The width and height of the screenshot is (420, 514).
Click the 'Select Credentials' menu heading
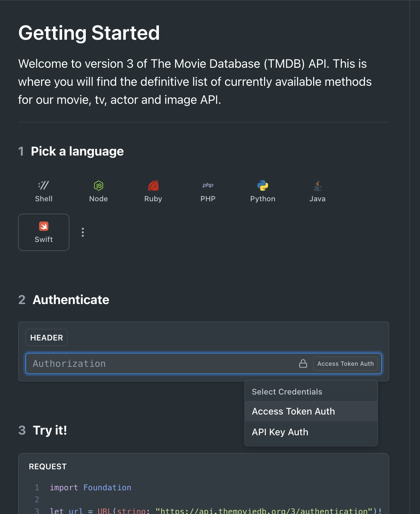[x=287, y=392]
